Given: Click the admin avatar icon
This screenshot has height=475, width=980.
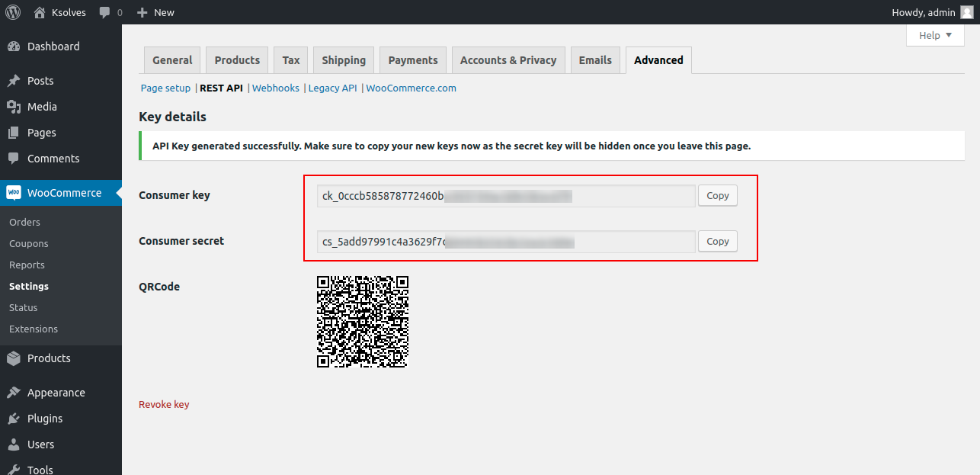Looking at the screenshot, I should (x=966, y=12).
